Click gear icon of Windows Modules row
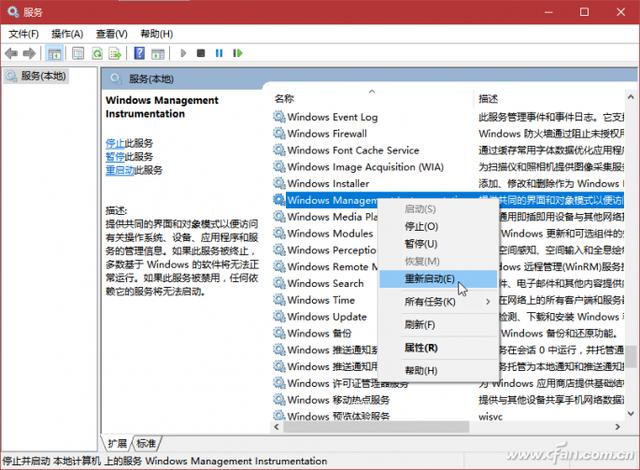640x470 pixels. coord(279,233)
